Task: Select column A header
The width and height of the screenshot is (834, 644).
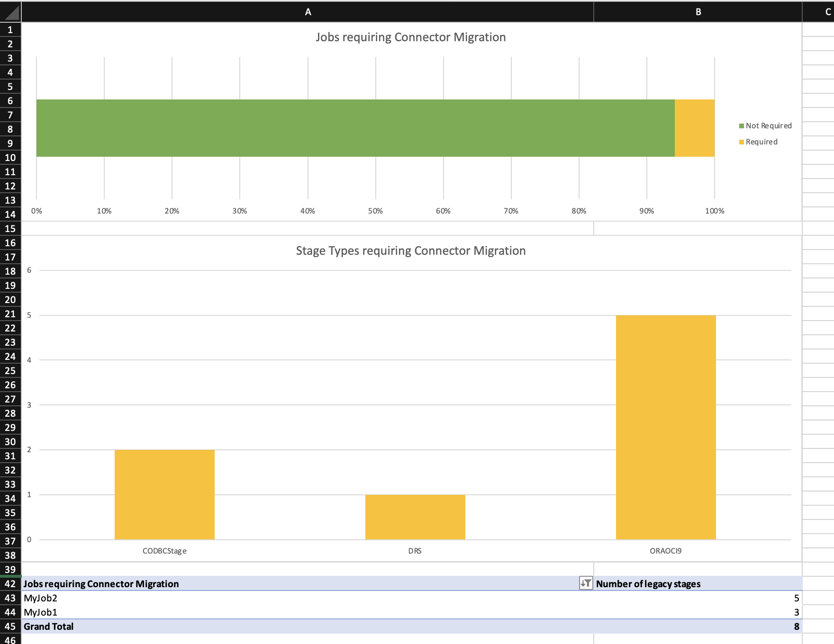Action: pos(308,12)
